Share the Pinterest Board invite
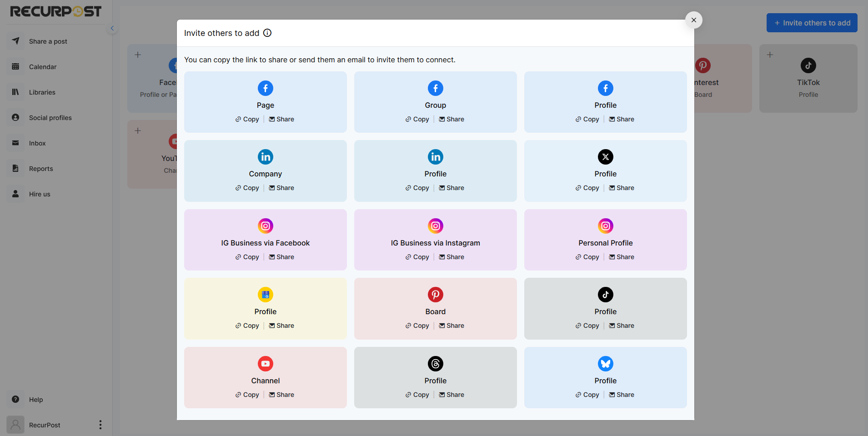Image resolution: width=868 pixels, height=436 pixels. [x=452, y=326]
